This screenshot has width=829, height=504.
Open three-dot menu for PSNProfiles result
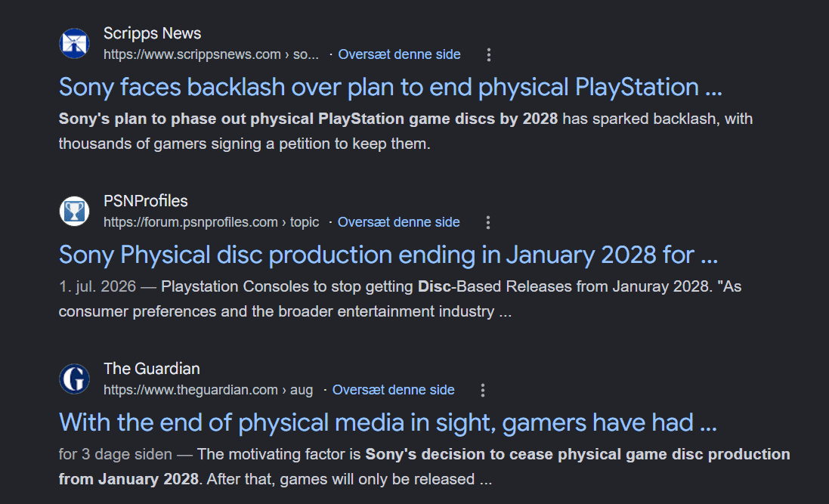488,222
